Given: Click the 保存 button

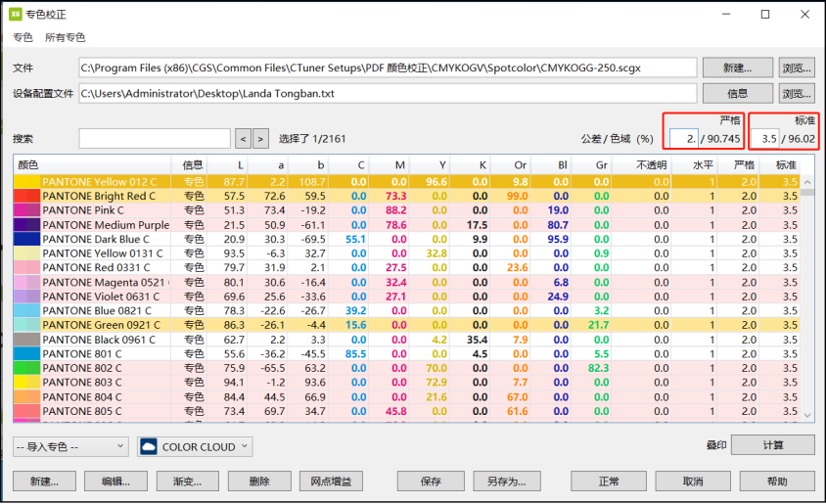Looking at the screenshot, I should (x=431, y=481).
